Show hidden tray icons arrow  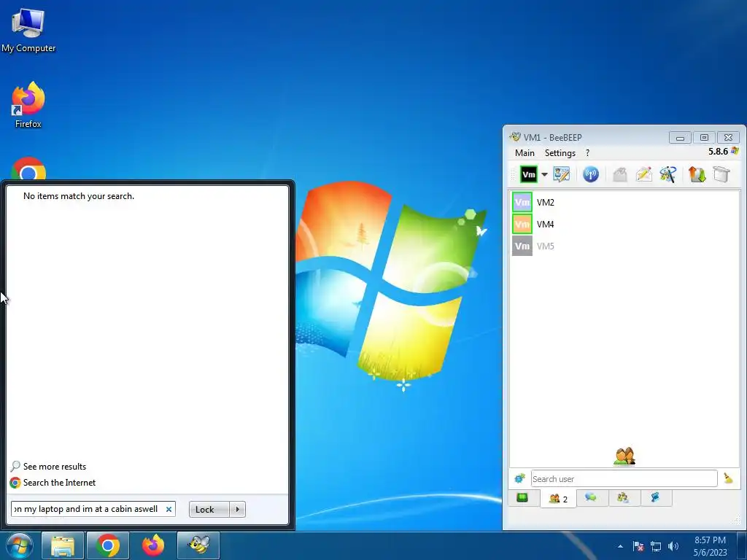(x=620, y=546)
